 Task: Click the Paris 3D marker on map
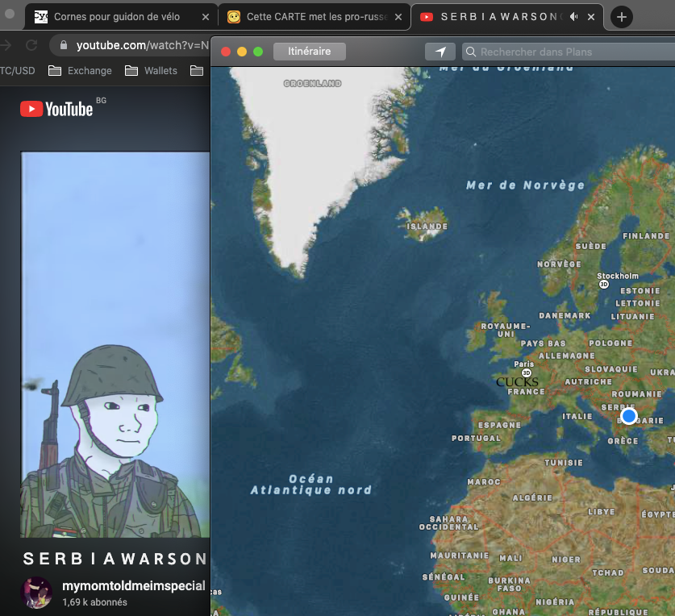point(526,373)
